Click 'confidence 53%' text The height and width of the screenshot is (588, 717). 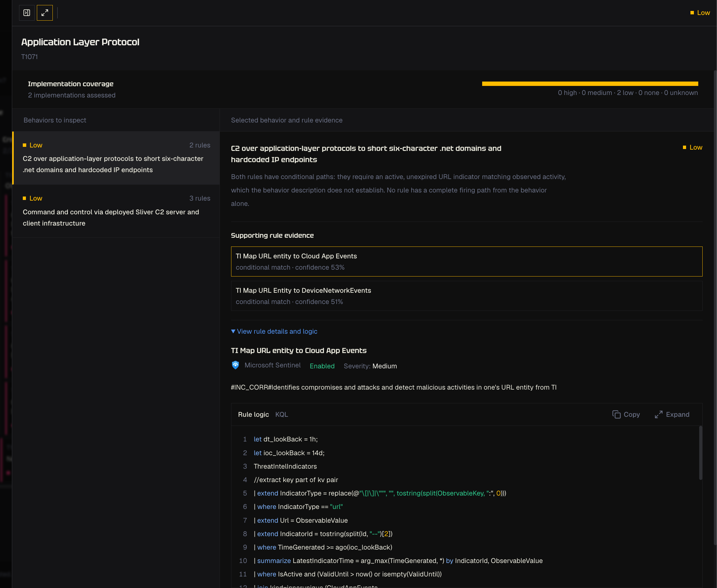click(x=319, y=267)
